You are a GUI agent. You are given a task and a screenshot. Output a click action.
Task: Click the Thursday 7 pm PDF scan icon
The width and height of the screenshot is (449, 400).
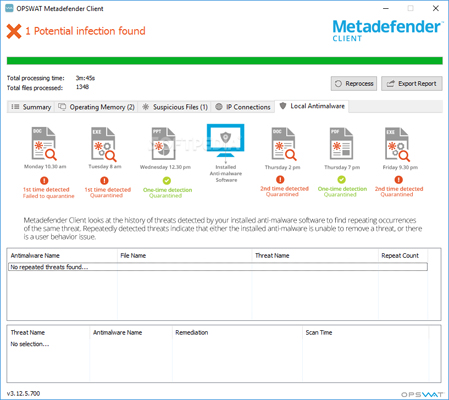pos(341,144)
